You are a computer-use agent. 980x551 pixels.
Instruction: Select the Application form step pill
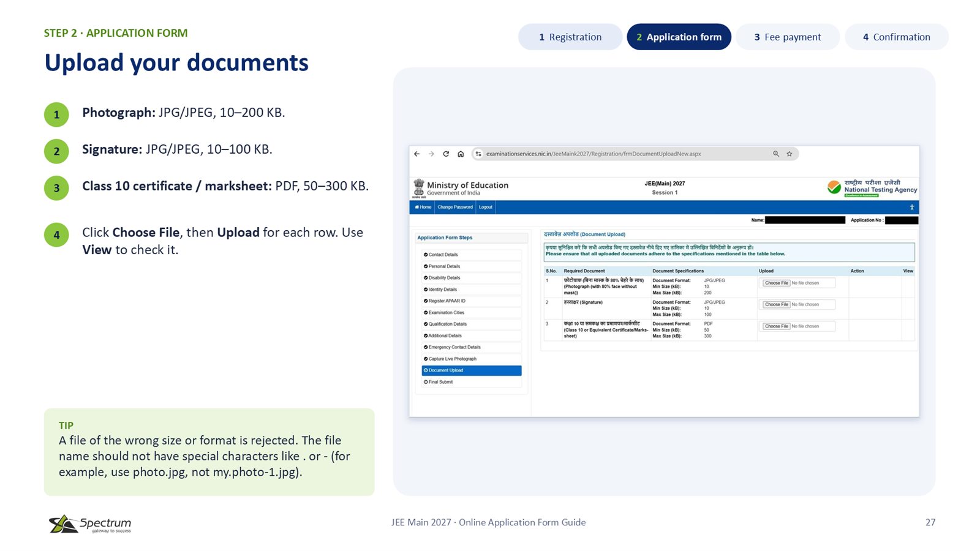[x=679, y=37]
